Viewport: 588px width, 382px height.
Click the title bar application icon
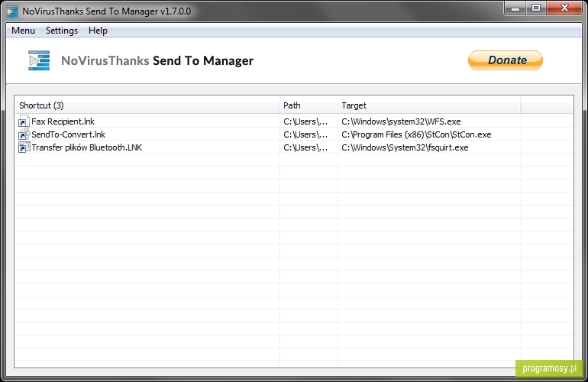click(12, 11)
